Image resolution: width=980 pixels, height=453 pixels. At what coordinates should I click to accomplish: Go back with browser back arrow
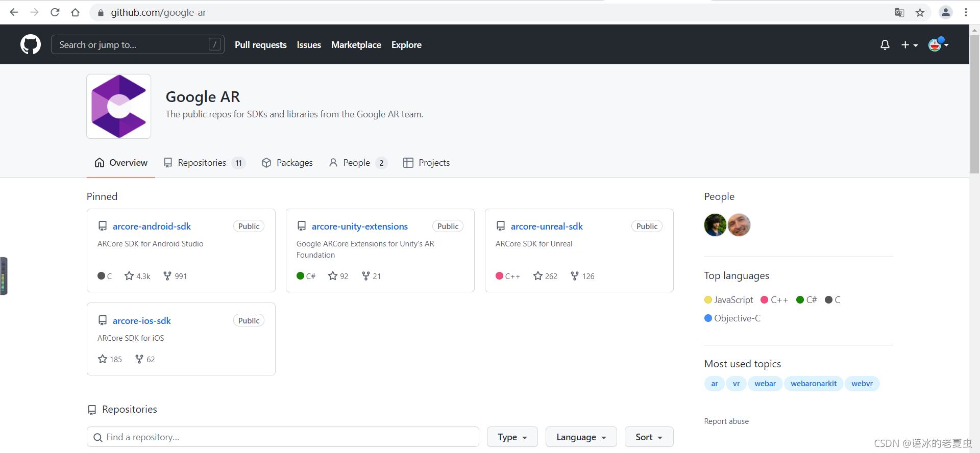click(x=14, y=12)
